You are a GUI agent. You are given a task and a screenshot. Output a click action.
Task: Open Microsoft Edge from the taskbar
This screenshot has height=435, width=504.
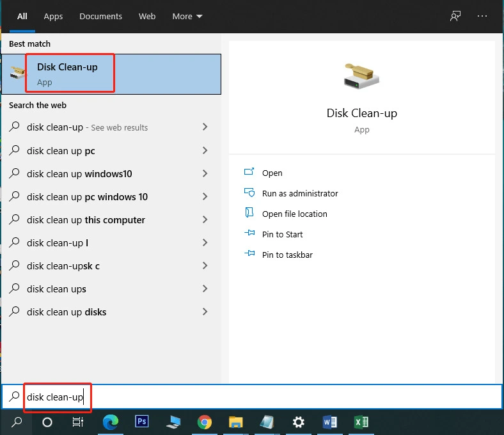pos(110,422)
